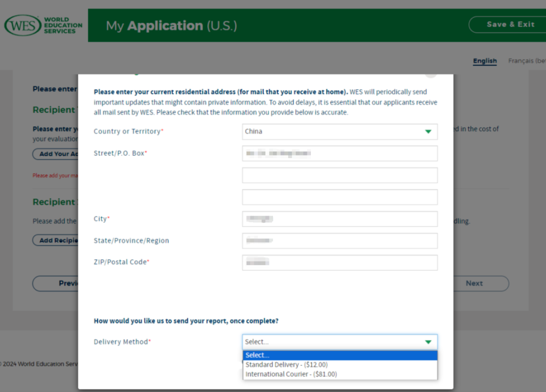Click the second street address line field
The width and height of the screenshot is (546, 392).
click(339, 175)
